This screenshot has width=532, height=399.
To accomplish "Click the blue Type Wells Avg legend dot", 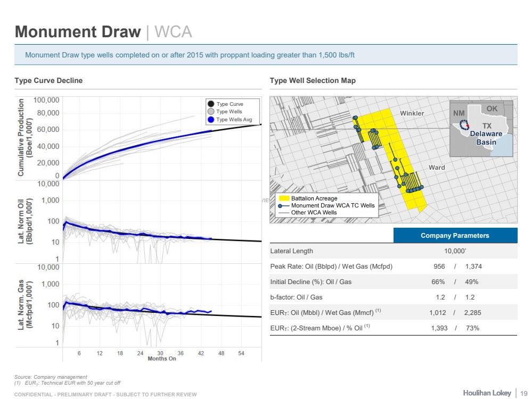I will [211, 120].
